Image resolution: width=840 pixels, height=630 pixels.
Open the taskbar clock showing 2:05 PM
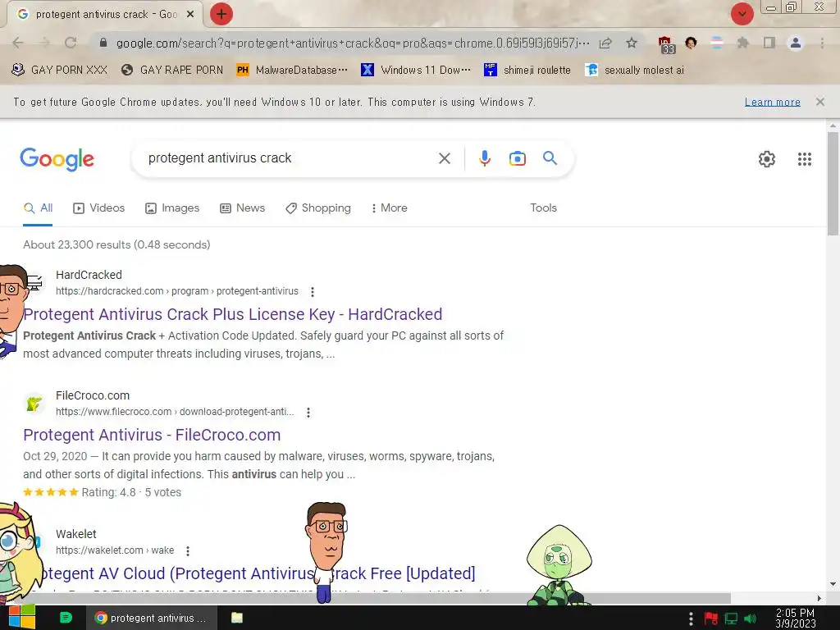coord(795,619)
